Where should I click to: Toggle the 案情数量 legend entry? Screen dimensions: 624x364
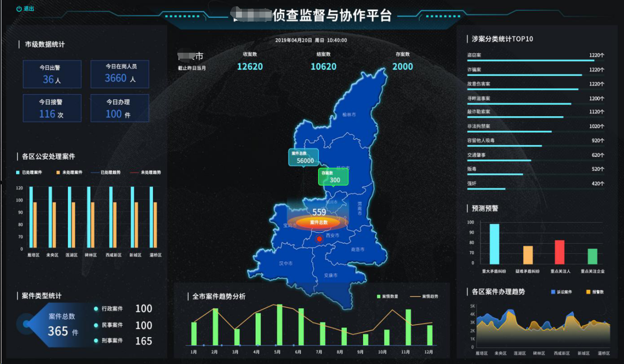(387, 297)
